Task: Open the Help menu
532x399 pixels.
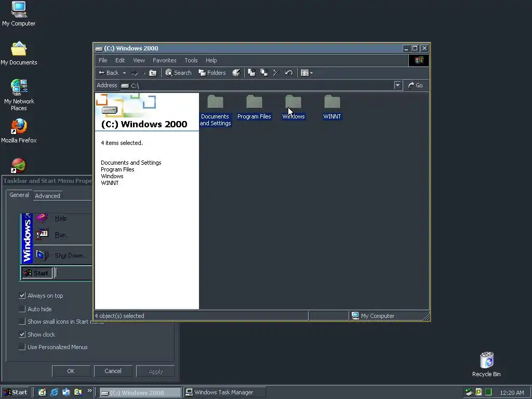Action: (211, 60)
